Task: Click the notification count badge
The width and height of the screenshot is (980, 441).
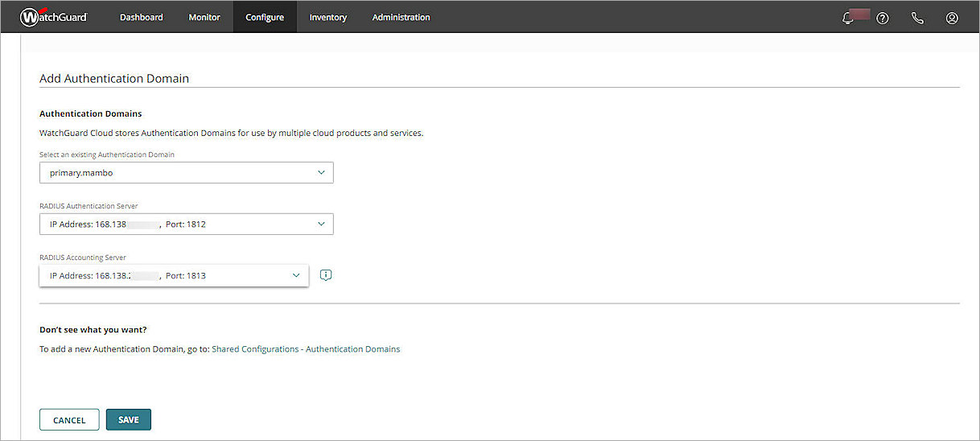Action: 860,14
